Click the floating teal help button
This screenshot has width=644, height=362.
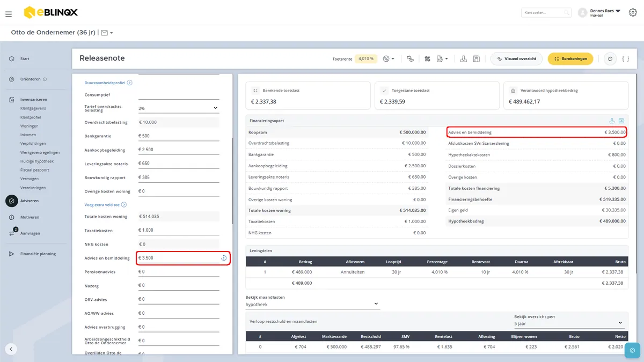[632, 350]
